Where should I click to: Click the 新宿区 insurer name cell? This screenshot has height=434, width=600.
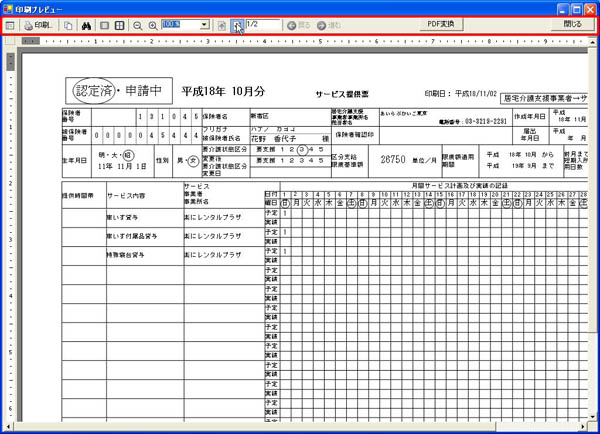pos(260,116)
